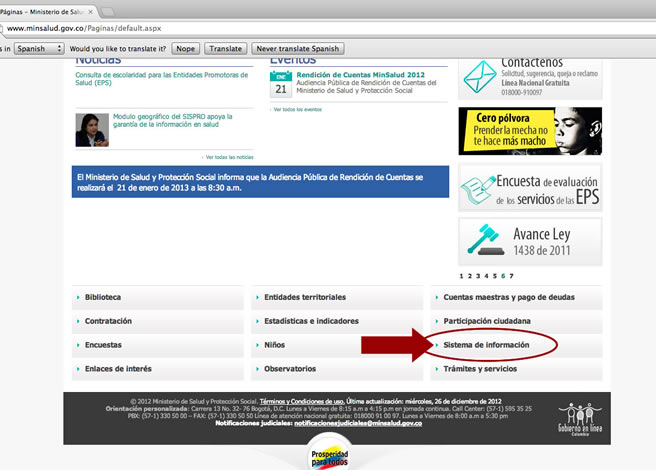Click the Contáctenos envelope icon
Viewport: 656px width, 470px height.
point(480,77)
